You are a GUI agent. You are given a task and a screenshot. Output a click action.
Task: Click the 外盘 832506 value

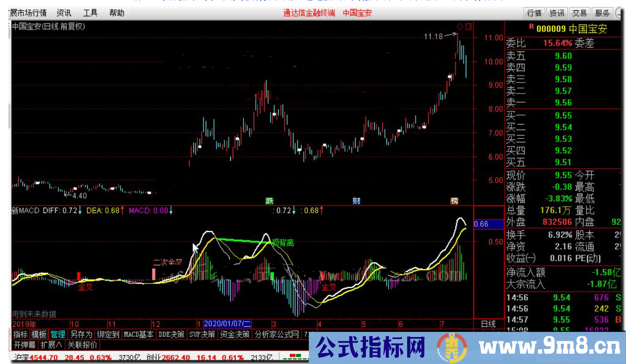557,222
